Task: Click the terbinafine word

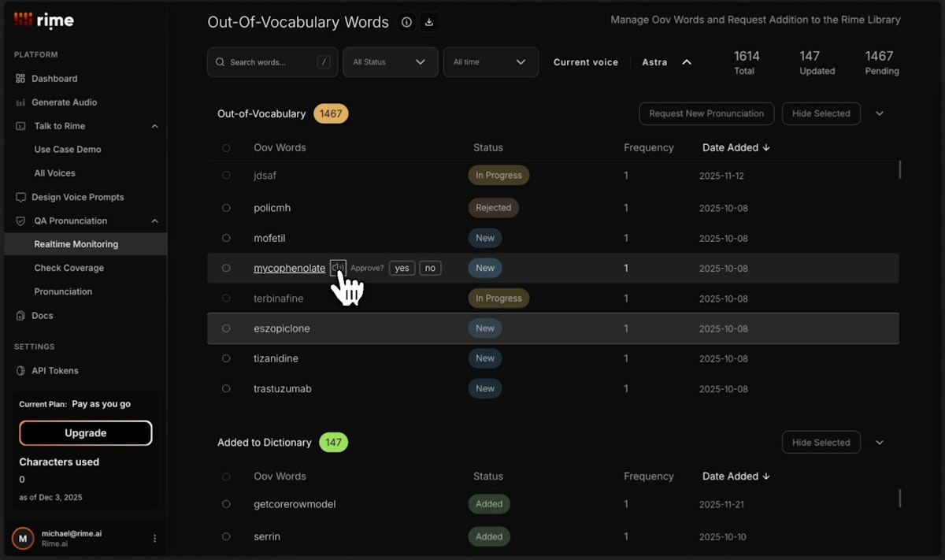Action: pos(278,299)
